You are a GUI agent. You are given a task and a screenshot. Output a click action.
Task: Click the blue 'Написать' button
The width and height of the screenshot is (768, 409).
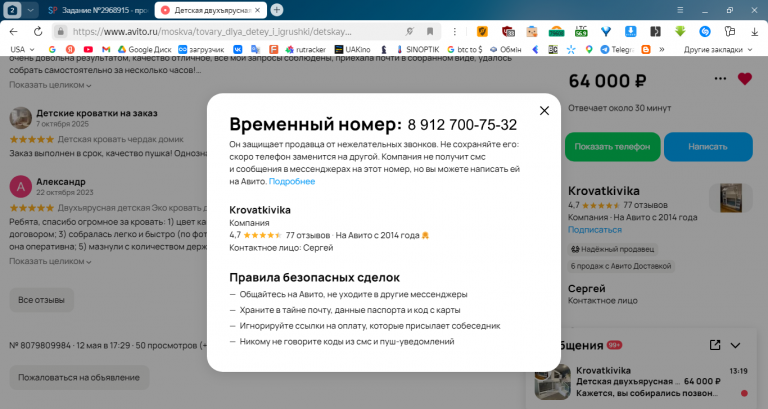[708, 146]
